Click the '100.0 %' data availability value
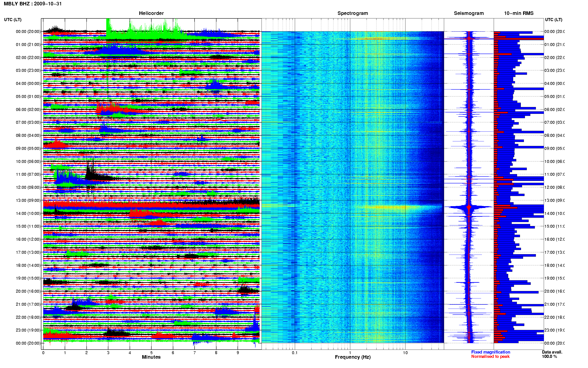This screenshot has width=588, height=368. click(549, 357)
